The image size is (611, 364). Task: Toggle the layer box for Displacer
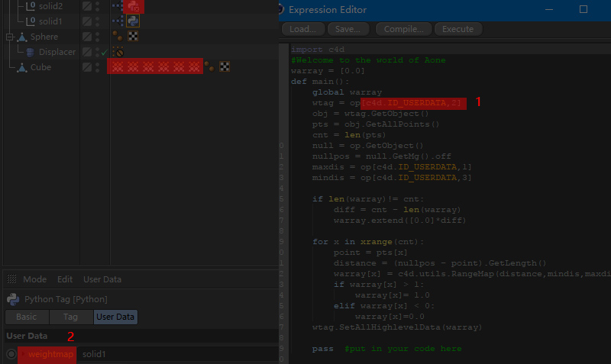[x=87, y=52]
